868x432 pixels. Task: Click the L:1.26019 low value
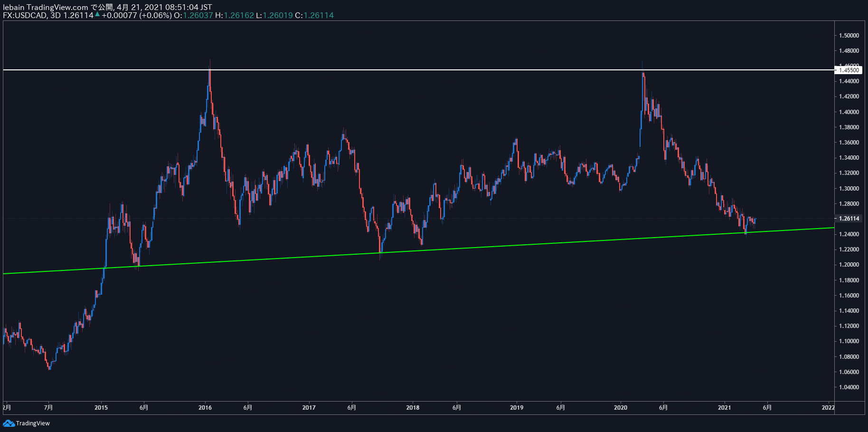tap(274, 15)
